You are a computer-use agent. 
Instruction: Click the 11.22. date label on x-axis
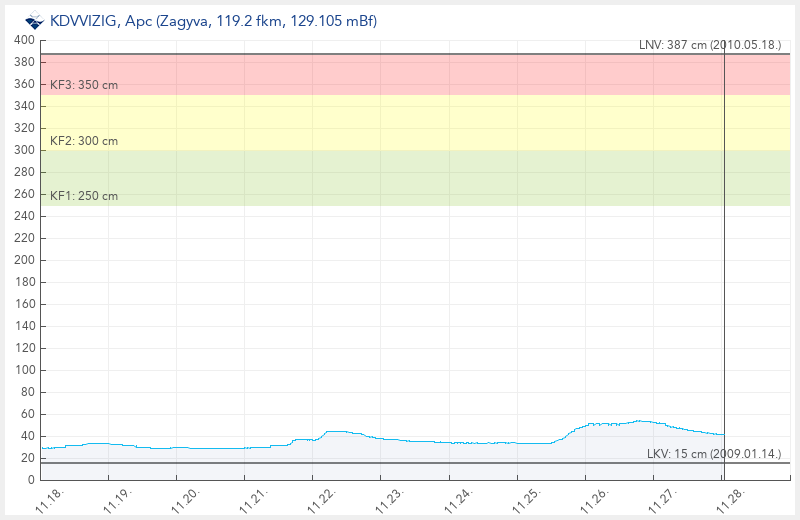pyautogui.click(x=322, y=499)
